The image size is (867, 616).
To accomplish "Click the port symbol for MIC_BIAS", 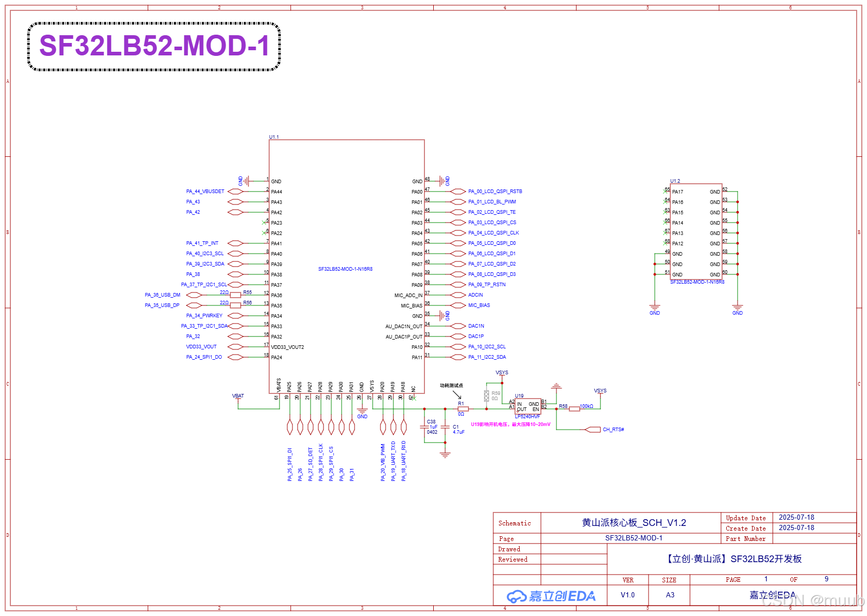I will coord(458,305).
